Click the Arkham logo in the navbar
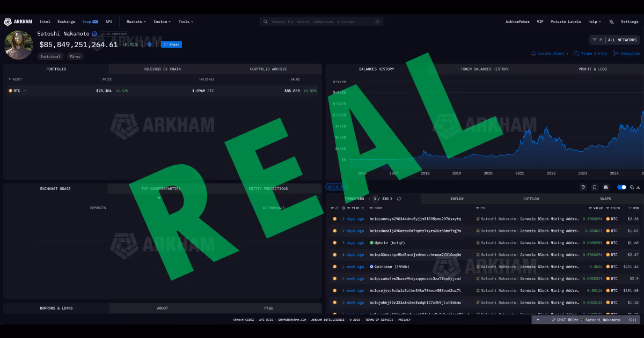This screenshot has width=644, height=338. coord(19,22)
